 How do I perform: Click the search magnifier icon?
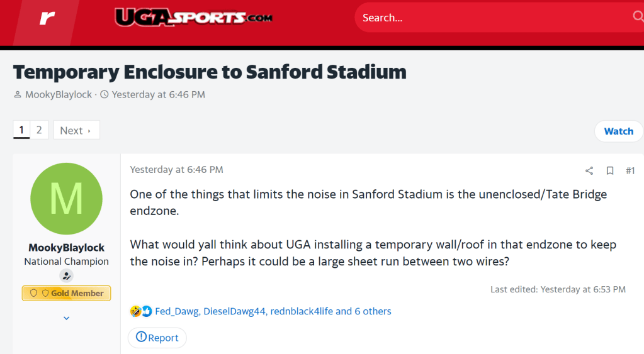637,17
